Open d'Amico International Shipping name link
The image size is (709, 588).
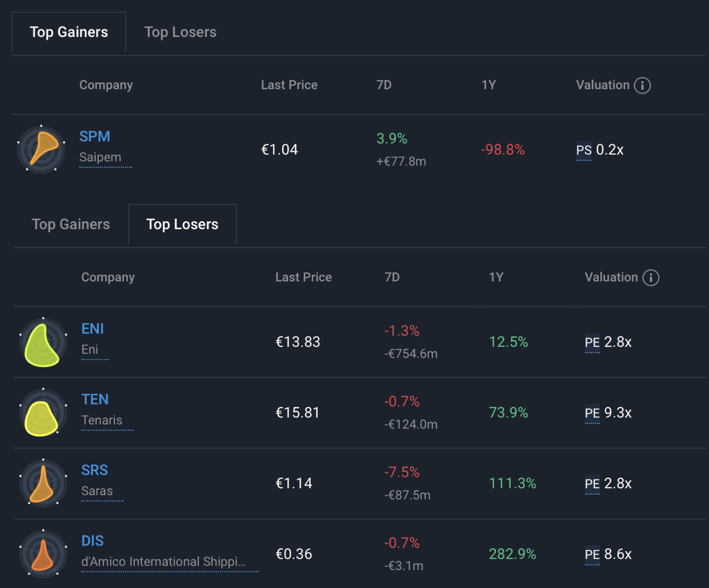click(x=163, y=562)
